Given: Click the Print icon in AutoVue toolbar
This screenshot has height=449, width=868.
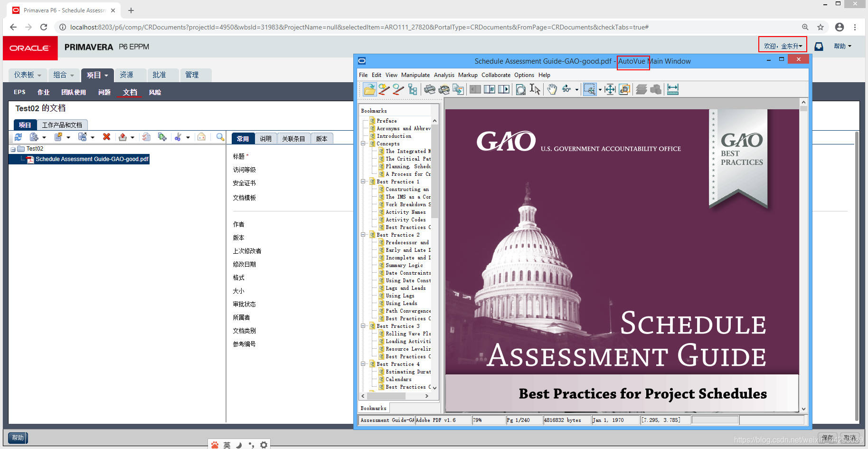Looking at the screenshot, I should tap(430, 89).
